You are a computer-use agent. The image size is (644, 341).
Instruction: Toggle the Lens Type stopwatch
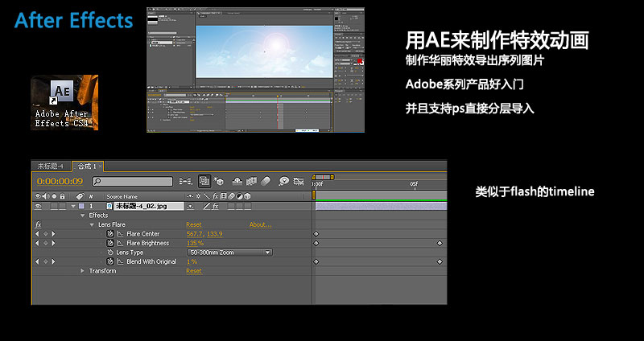[x=110, y=253]
